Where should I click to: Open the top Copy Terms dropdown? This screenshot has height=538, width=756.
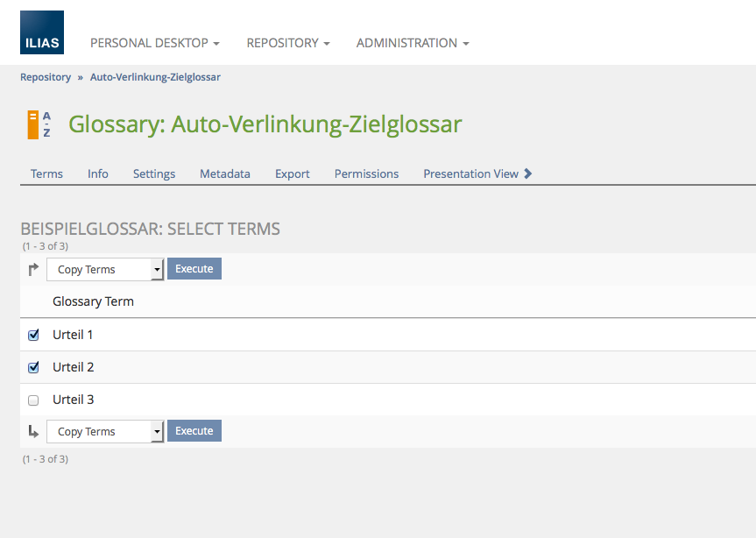[x=105, y=270]
